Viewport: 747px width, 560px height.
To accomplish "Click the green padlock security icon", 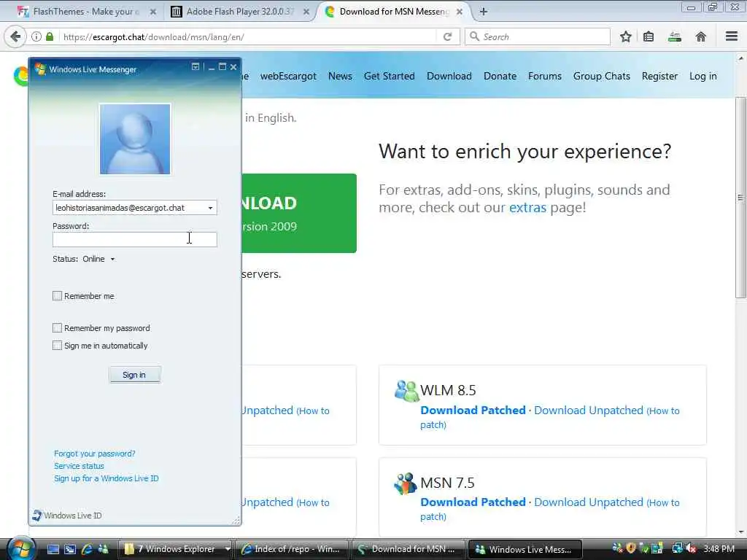I will tap(50, 36).
